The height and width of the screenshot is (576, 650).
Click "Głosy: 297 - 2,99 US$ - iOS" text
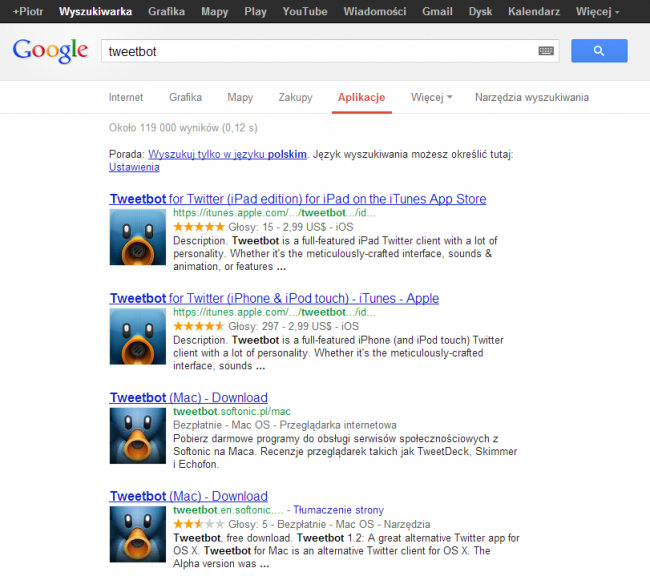[x=293, y=326]
